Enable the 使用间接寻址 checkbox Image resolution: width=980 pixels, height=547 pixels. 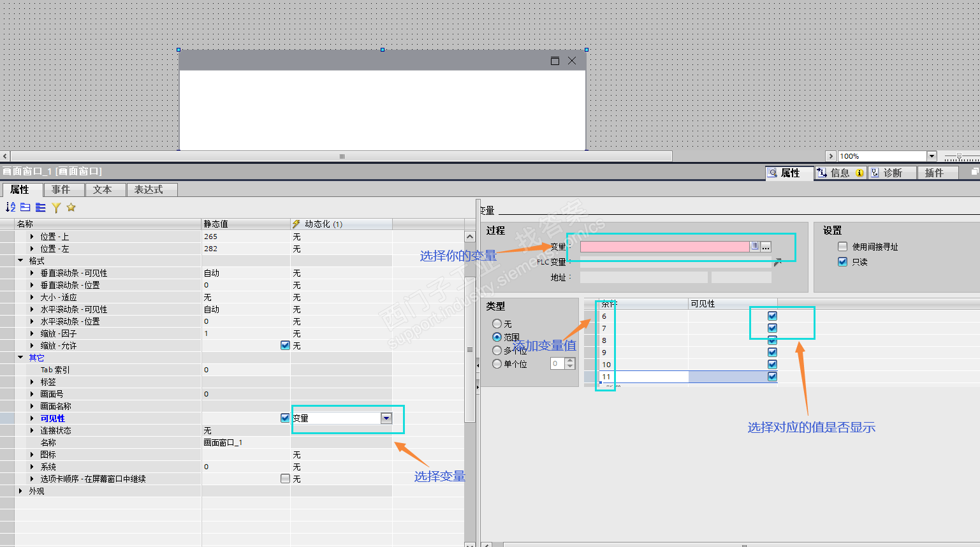[842, 247]
